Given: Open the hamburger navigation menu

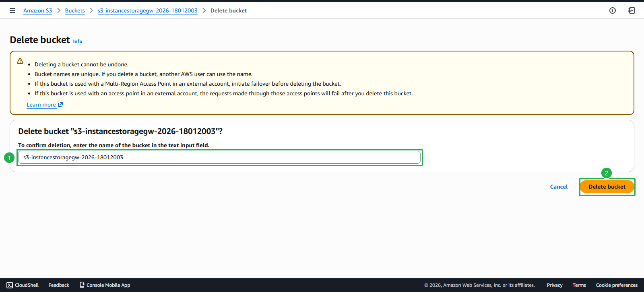Looking at the screenshot, I should point(12,10).
